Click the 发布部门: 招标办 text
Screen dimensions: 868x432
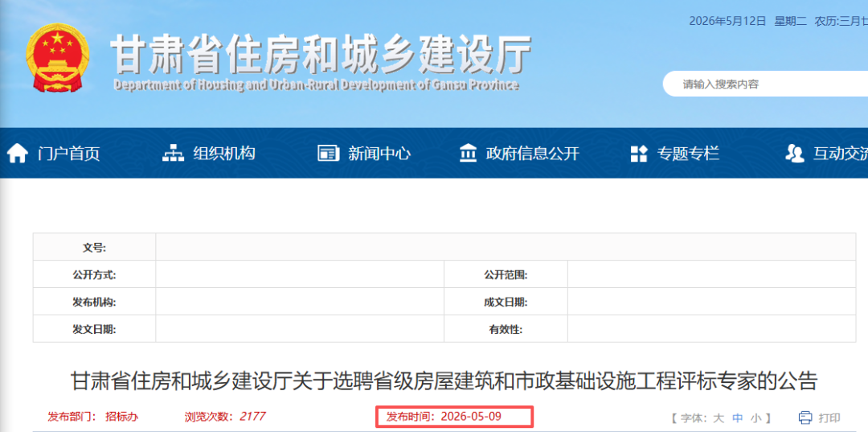tap(93, 417)
